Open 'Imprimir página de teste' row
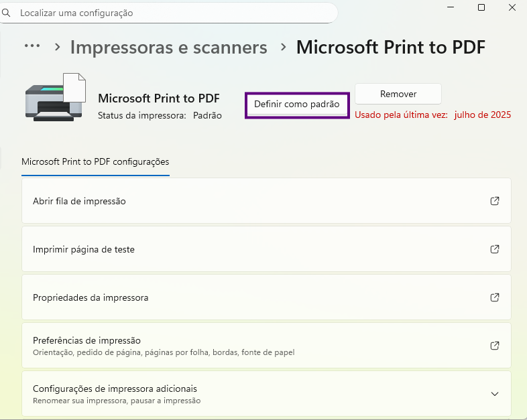Viewport: 527px width, 420px height. [266, 249]
